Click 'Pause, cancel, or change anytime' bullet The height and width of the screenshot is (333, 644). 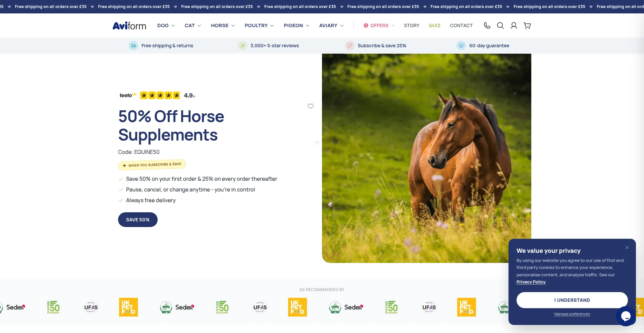(x=190, y=189)
